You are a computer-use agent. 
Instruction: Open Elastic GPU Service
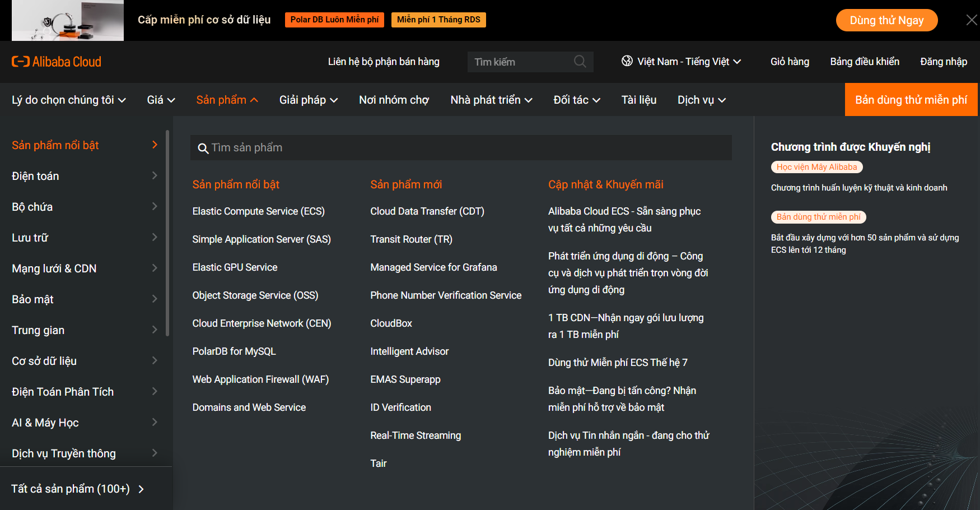click(x=235, y=267)
